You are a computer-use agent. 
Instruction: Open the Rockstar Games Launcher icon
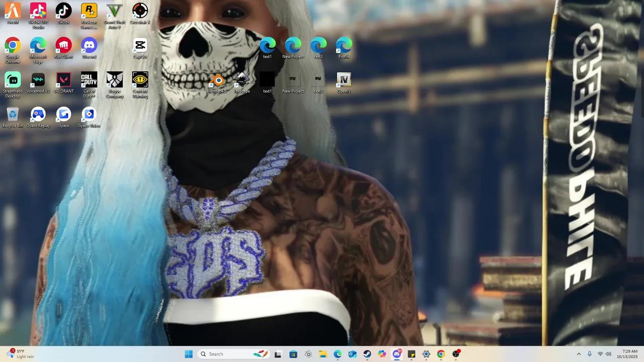coord(89,16)
